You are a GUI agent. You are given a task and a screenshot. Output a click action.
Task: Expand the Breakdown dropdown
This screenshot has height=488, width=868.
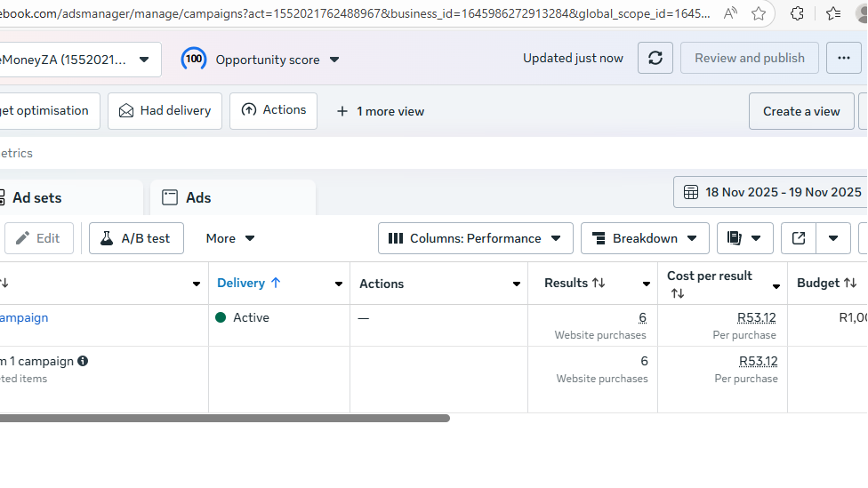[x=645, y=238]
